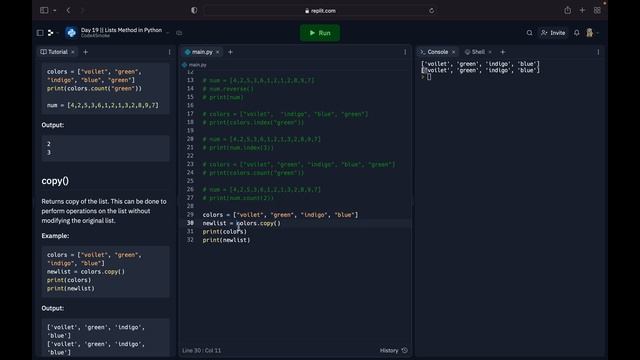Add a new browser tab

pyautogui.click(x=582, y=10)
